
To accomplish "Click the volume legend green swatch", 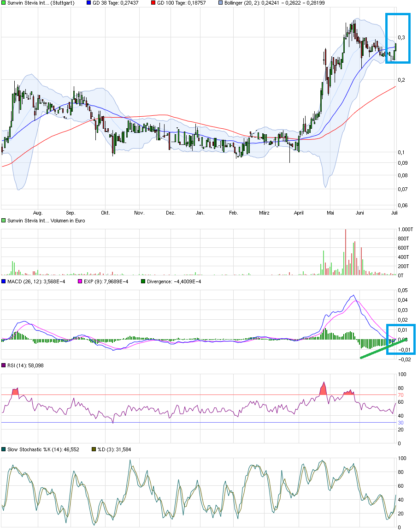I will point(4,221).
